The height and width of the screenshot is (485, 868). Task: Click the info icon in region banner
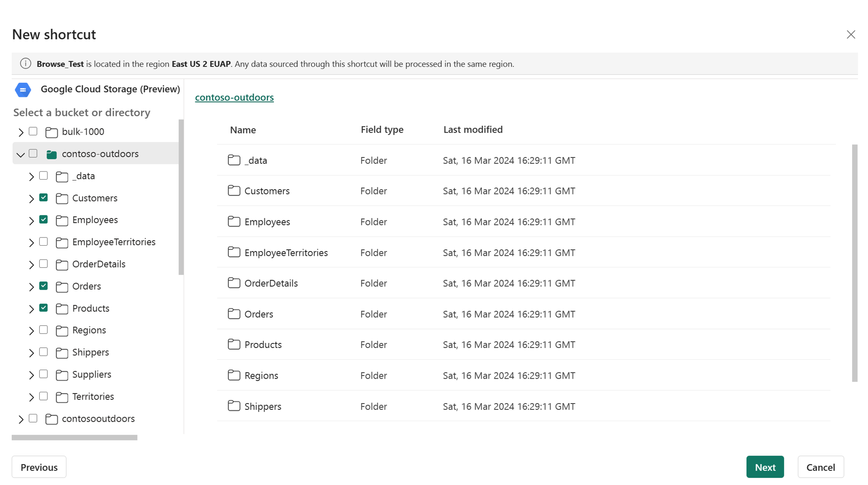pos(25,64)
